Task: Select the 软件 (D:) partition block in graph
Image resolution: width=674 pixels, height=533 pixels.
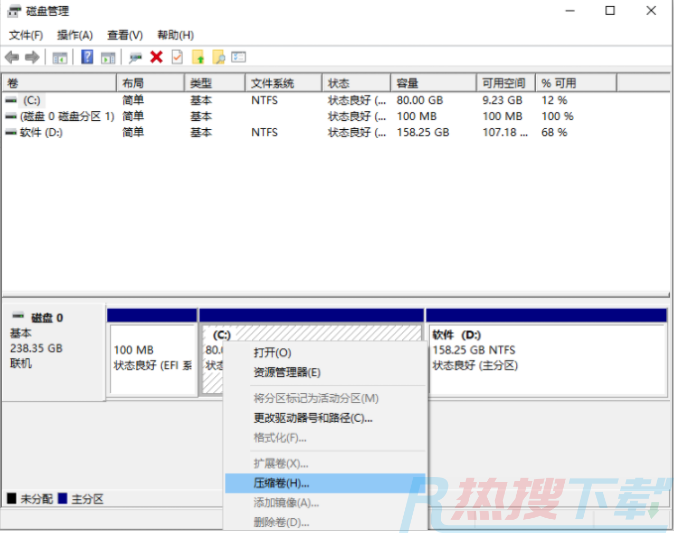Action: click(546, 352)
